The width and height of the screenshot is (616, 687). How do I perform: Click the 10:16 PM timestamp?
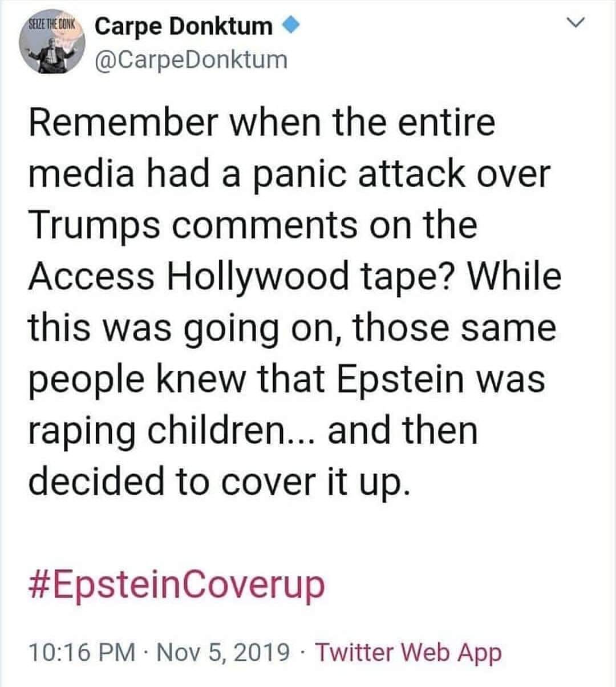(x=82, y=652)
